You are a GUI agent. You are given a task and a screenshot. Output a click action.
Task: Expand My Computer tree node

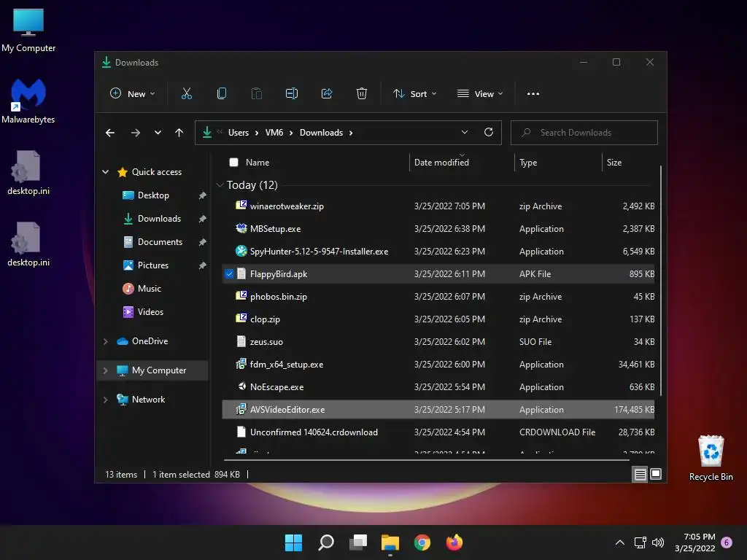tap(106, 370)
